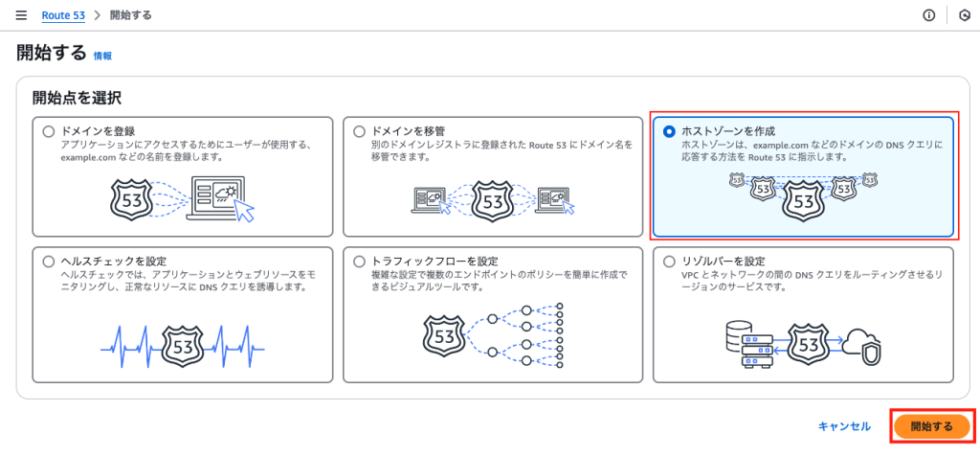Open the hamburger navigation menu
This screenshot has width=980, height=457.
click(21, 15)
